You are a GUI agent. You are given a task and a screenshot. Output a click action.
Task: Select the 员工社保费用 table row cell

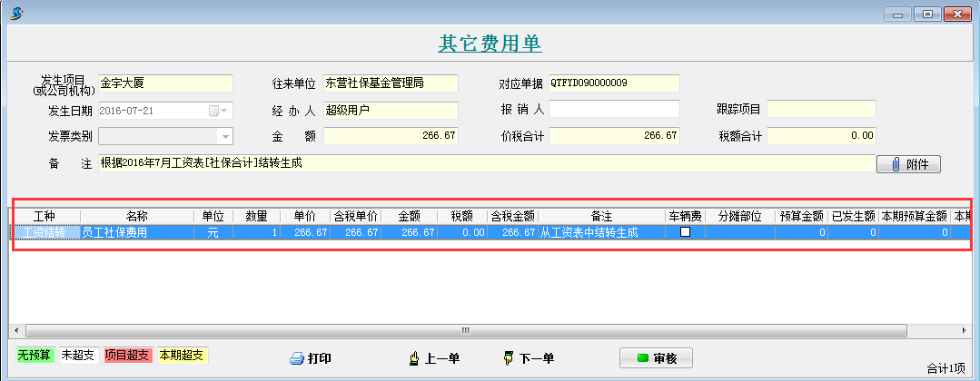[x=136, y=232]
